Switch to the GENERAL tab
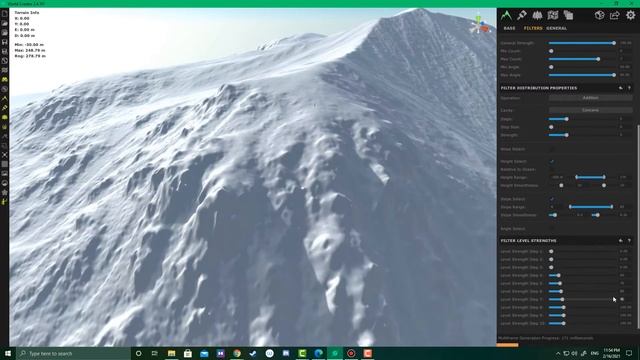This screenshot has height=360, width=640. 557,28
